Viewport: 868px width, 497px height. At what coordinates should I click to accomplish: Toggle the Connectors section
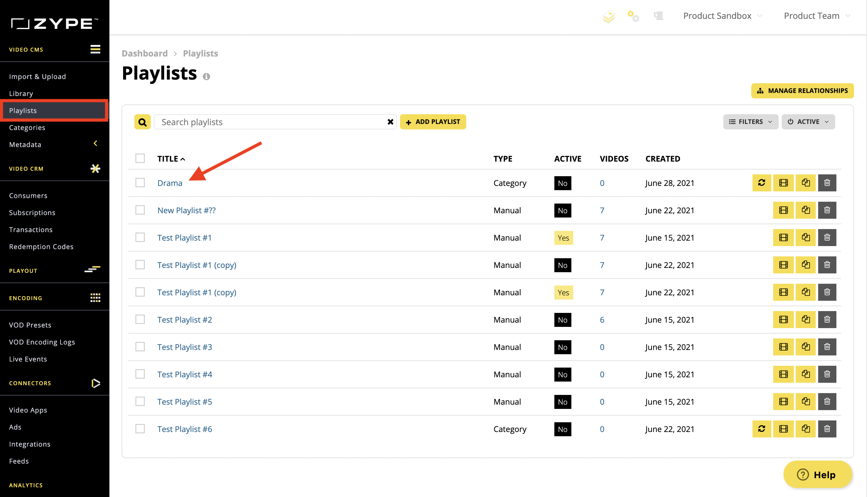point(96,383)
